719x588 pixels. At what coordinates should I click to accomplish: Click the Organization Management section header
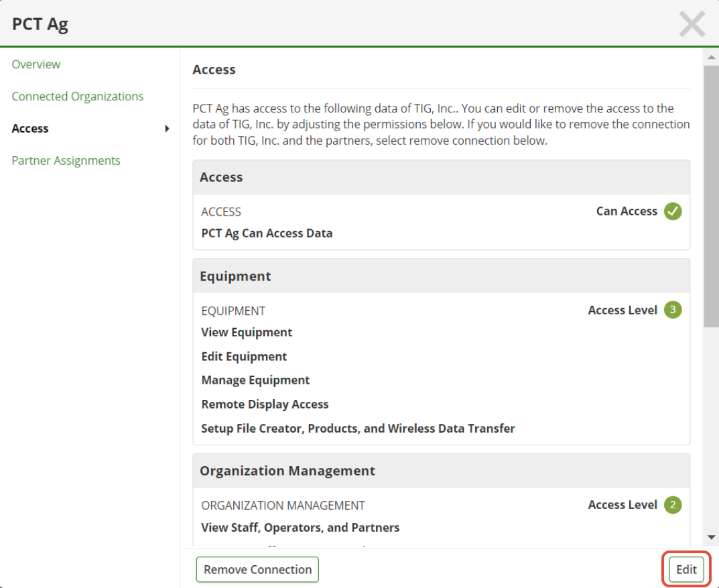pyautogui.click(x=441, y=471)
